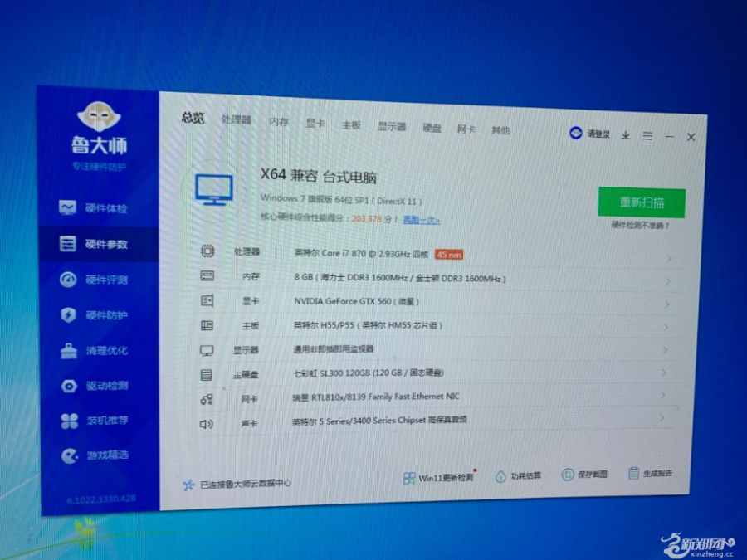Click 保存截图 to save a screenshot
This screenshot has width=747, height=560.
pyautogui.click(x=584, y=475)
